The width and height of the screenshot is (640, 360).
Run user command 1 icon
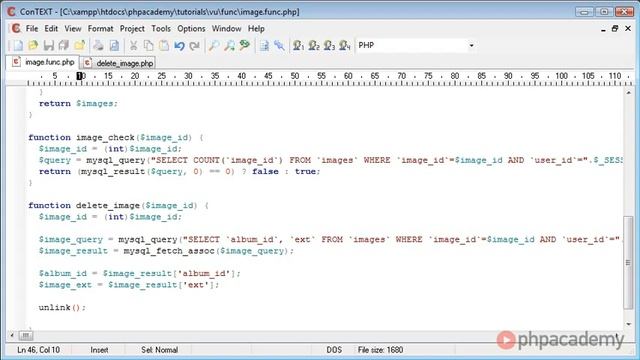pyautogui.click(x=298, y=45)
